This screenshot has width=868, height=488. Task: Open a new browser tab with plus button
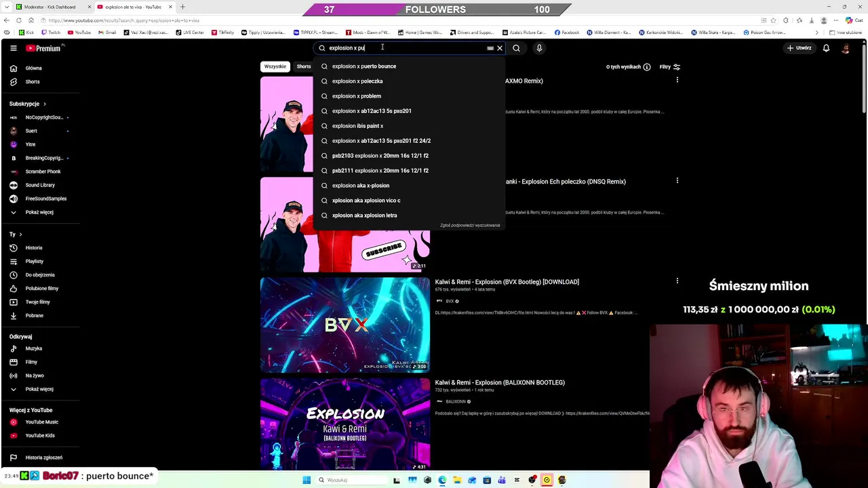[182, 7]
